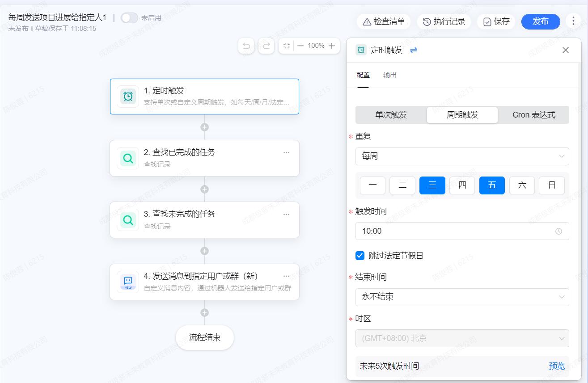Click the fit-to-screen canvas icon
588x383 pixels.
pyautogui.click(x=287, y=46)
